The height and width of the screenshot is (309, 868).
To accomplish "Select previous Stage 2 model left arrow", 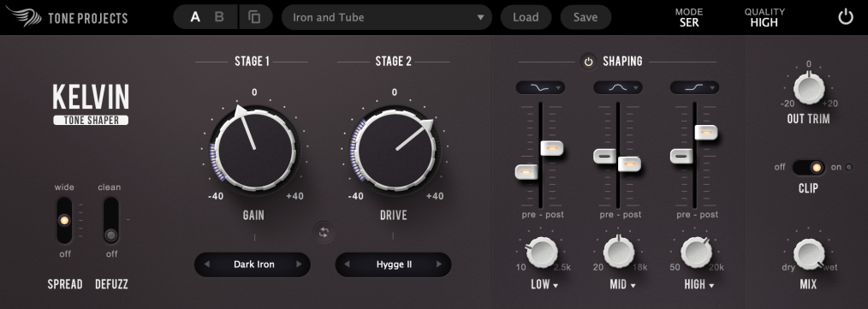I will (347, 264).
